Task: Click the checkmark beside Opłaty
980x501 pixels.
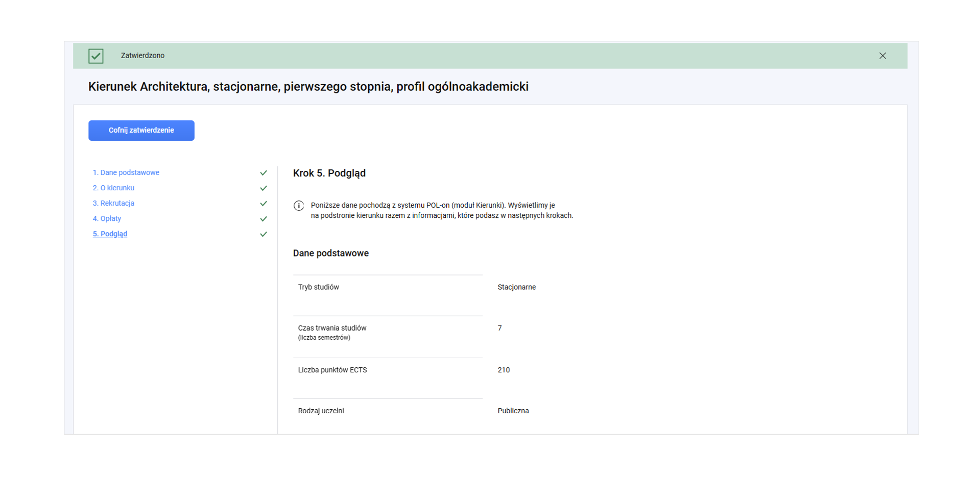Action: point(264,219)
